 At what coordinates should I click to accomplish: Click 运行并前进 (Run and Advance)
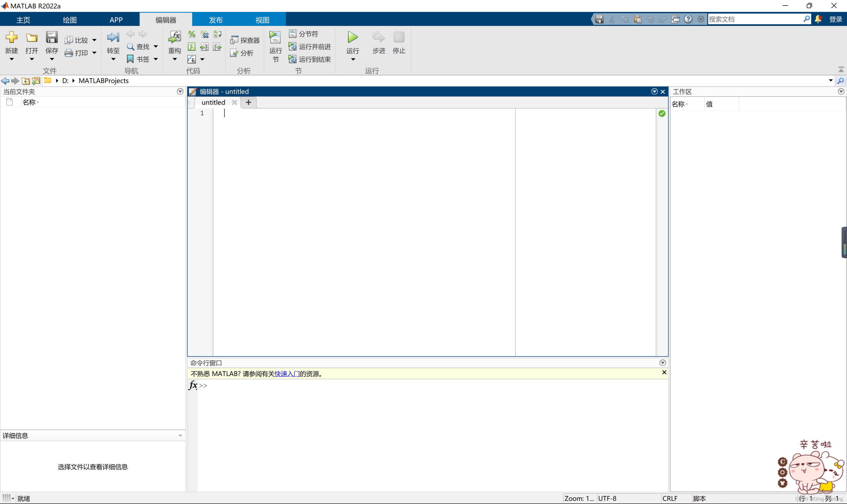(310, 47)
